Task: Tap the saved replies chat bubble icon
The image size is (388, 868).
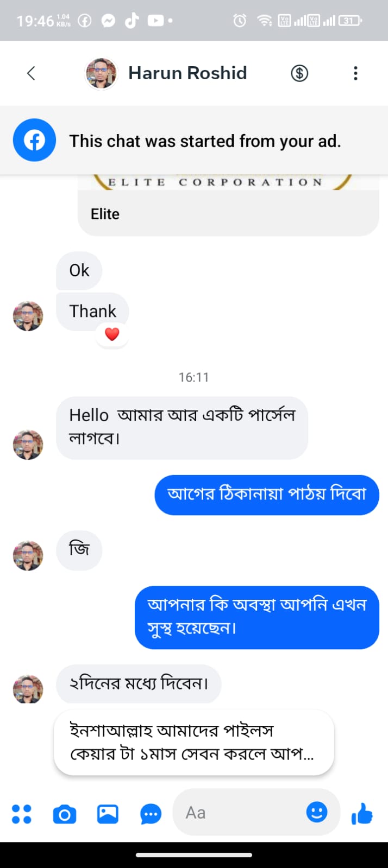Action: point(151,814)
